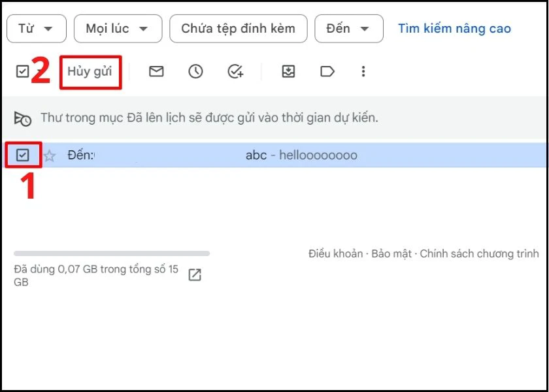Click the clock snooze icon in toolbar

coord(195,72)
